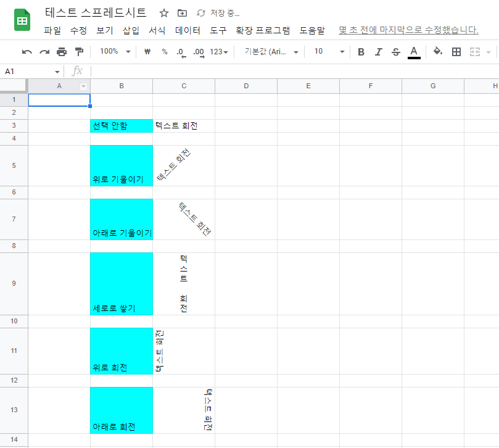499x448 pixels.
Task: Click the undo arrow
Action: pyautogui.click(x=27, y=52)
